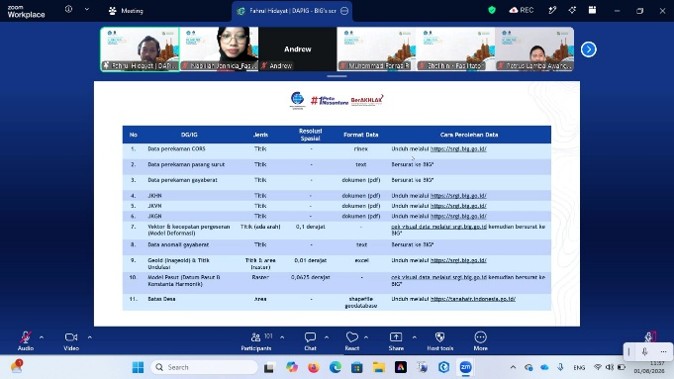Open the weather widget on taskbar
Image resolution: width=674 pixels, height=379 pixels.
[x=16, y=367]
